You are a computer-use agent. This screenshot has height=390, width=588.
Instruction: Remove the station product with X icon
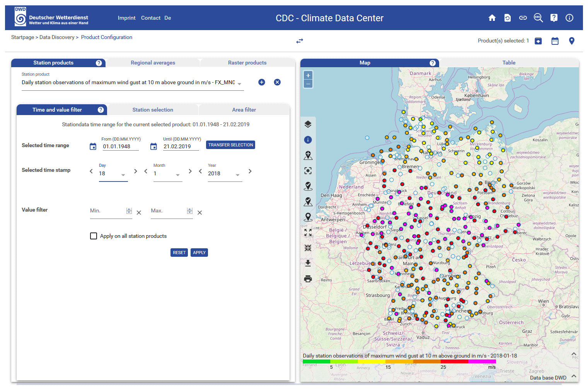(277, 82)
